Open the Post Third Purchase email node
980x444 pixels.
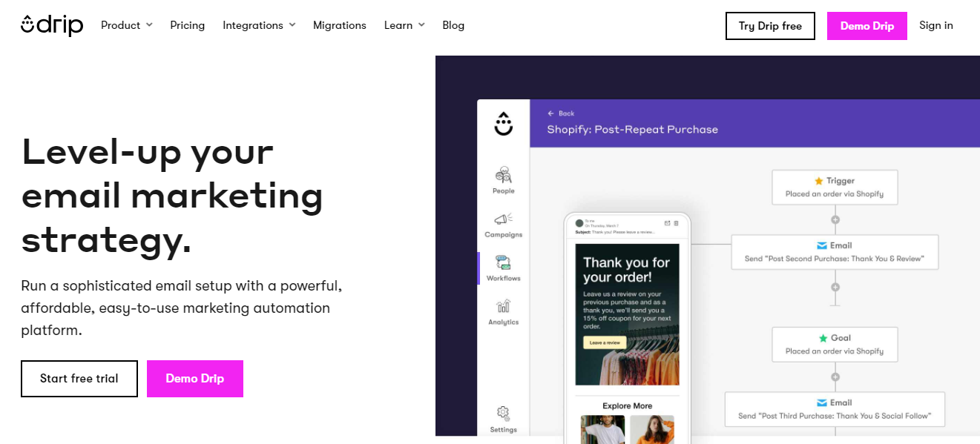[835, 409]
